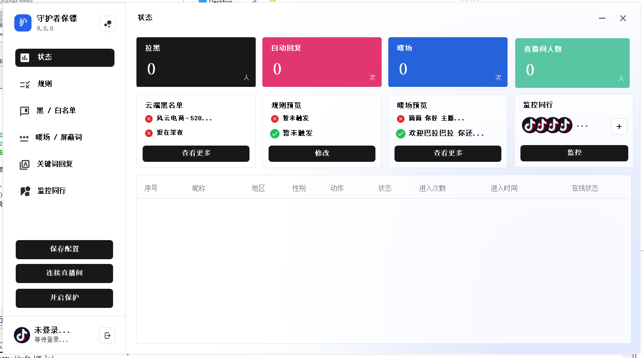Click the TikTok avatar beside 未登录
Image resolution: width=644 pixels, height=358 pixels.
pyautogui.click(x=22, y=335)
